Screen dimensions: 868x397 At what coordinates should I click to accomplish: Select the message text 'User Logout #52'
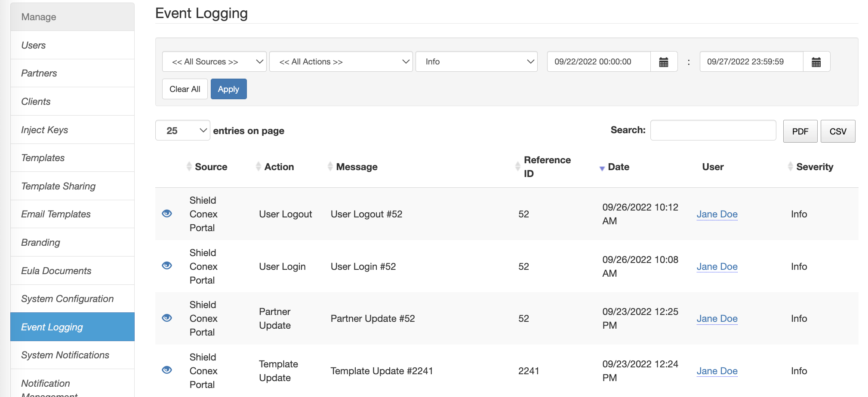pyautogui.click(x=366, y=214)
